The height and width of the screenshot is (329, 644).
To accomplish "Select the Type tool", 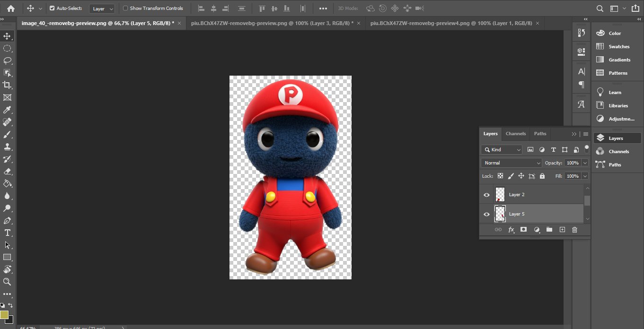I will (7, 233).
